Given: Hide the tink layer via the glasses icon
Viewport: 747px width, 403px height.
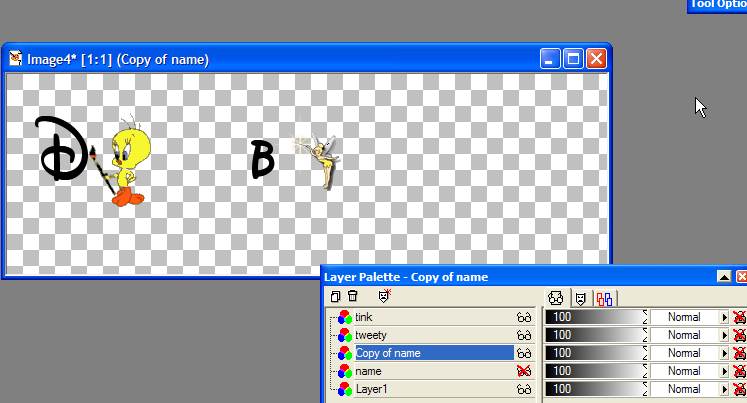Looking at the screenshot, I should pyautogui.click(x=524, y=317).
